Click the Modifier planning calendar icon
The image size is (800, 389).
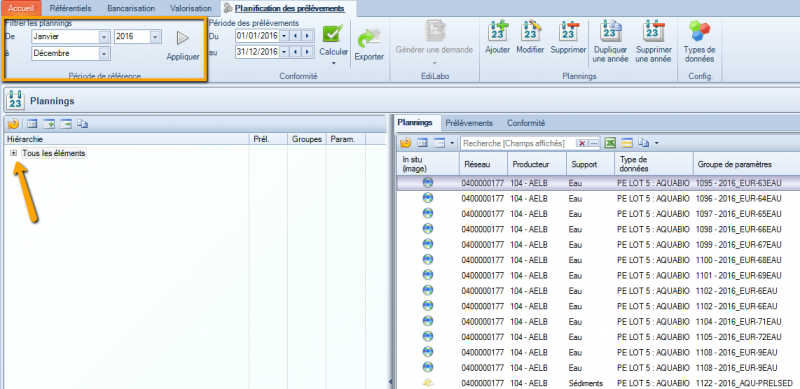(530, 32)
